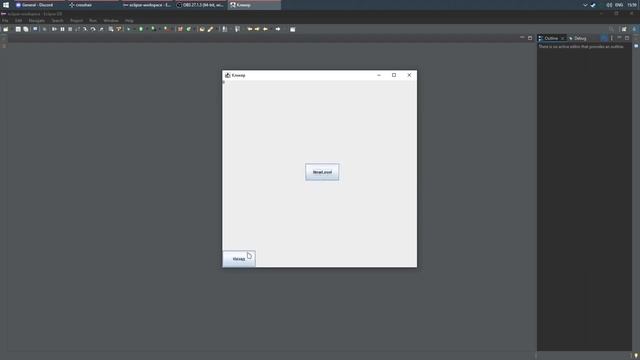The image size is (640, 360).
Task: Switch to the OBS taskbar item
Action: pyautogui.click(x=201, y=5)
